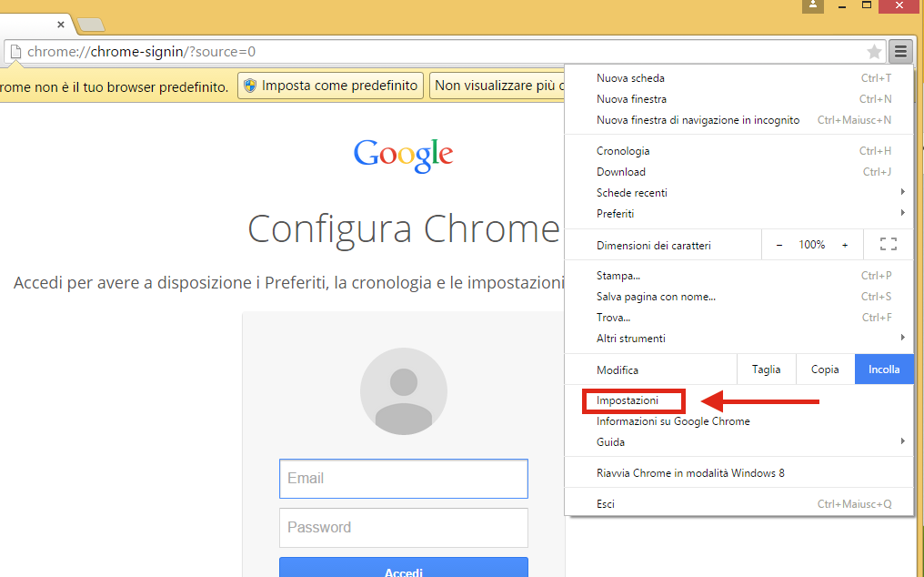This screenshot has width=924, height=577.
Task: Click the 100% zoom value
Action: tap(811, 245)
